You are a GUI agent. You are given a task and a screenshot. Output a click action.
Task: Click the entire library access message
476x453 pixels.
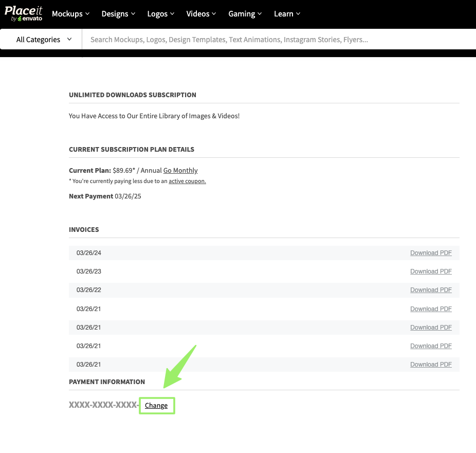pyautogui.click(x=154, y=116)
